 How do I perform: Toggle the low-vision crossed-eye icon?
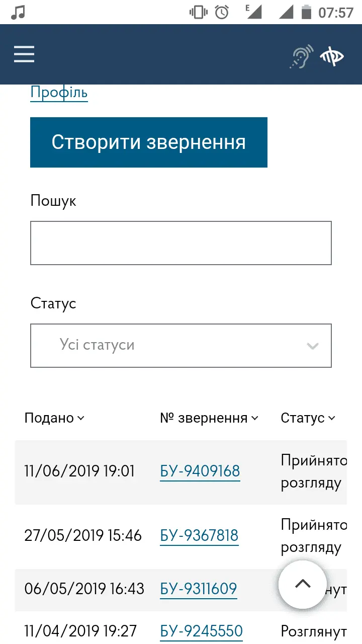click(x=332, y=56)
